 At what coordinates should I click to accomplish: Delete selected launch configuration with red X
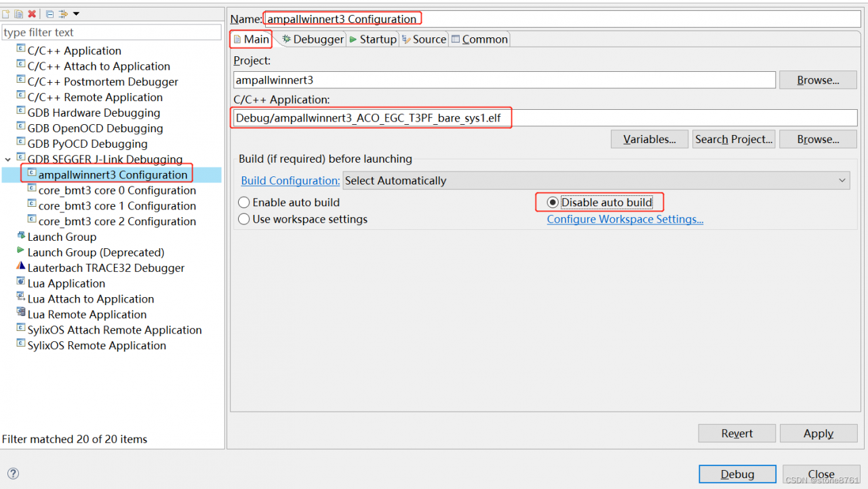pyautogui.click(x=32, y=14)
